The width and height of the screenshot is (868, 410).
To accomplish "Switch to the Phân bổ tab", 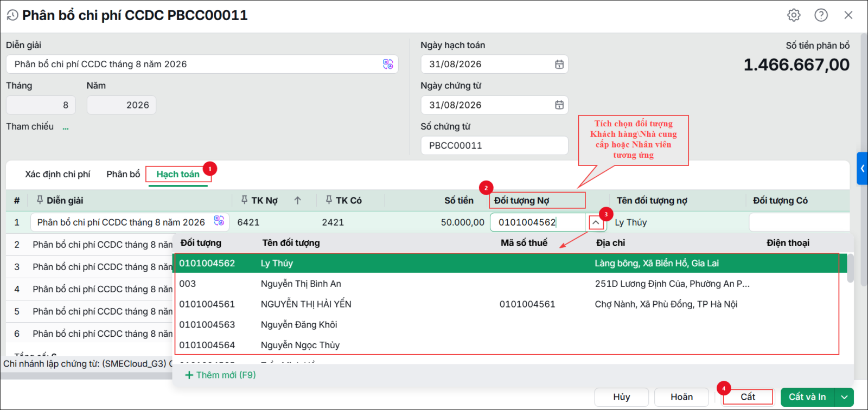I will coord(123,174).
